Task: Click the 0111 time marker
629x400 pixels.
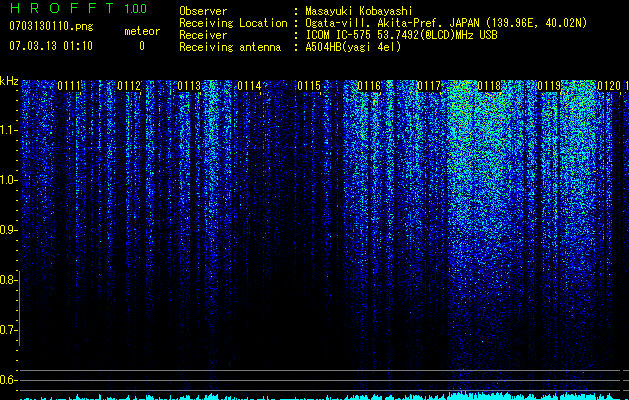Action: (x=69, y=86)
